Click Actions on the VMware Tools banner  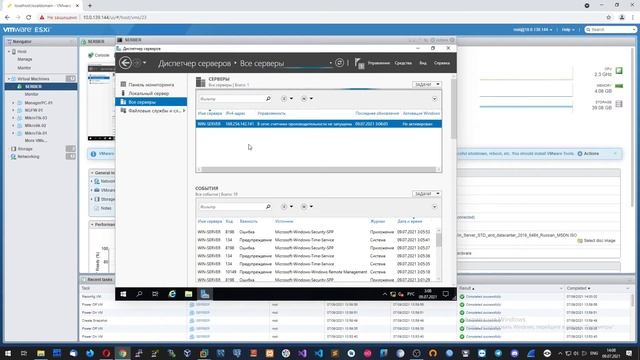[588, 154]
